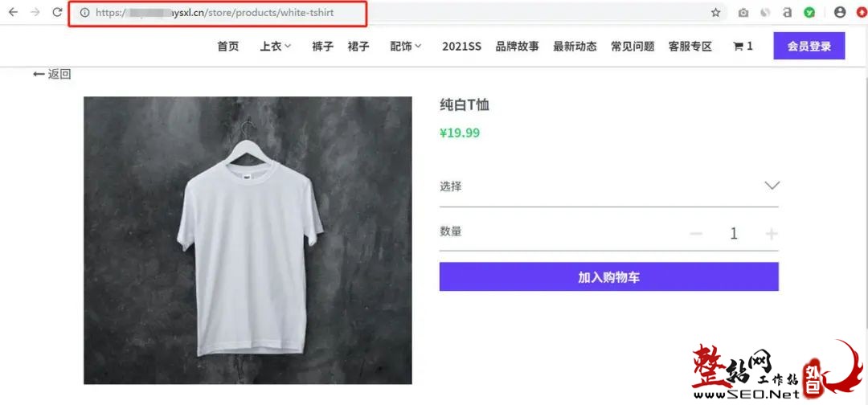Open the browser profile avatar icon
The width and height of the screenshot is (868, 405).
[x=840, y=12]
